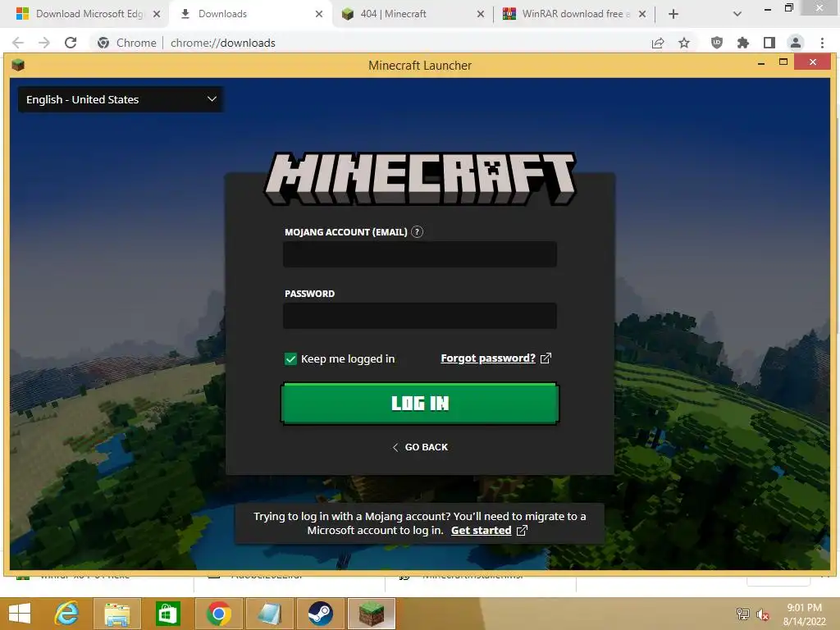
Task: Launch Internet Explorer from the taskbar
Action: click(66, 614)
